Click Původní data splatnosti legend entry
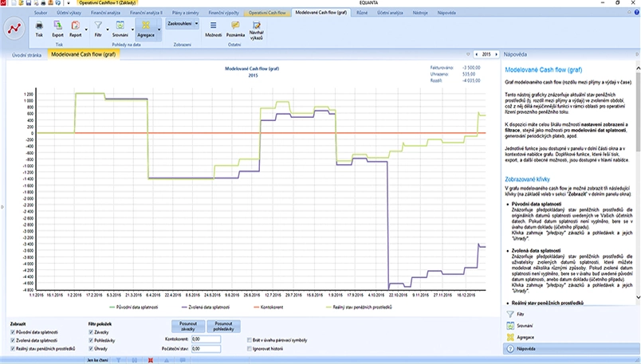Viewport: 641px width, 364px height. [134, 307]
